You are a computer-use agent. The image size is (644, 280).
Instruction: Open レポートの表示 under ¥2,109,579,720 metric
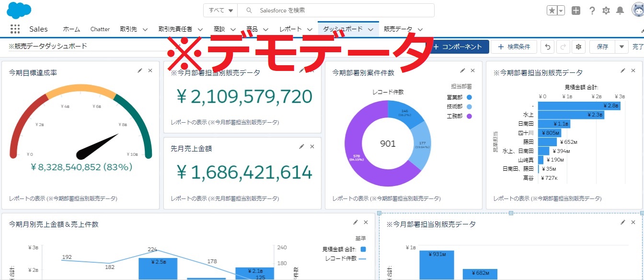pyautogui.click(x=225, y=122)
